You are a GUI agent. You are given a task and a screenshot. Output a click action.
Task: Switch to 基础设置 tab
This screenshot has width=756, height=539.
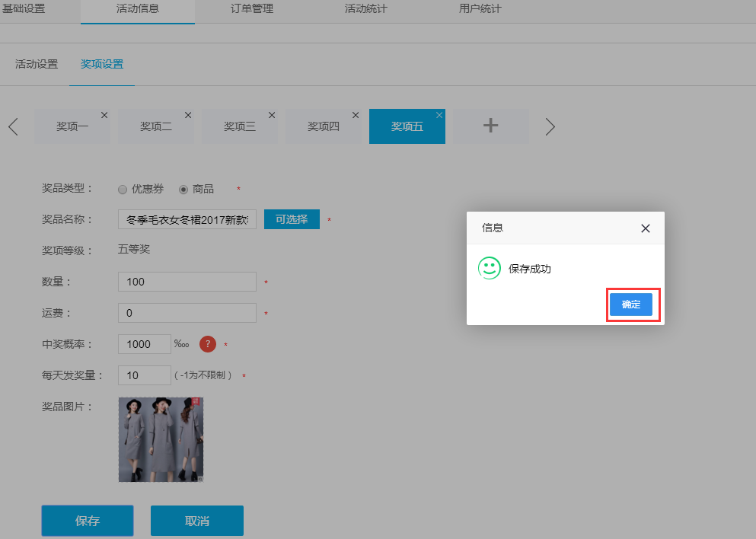click(24, 8)
